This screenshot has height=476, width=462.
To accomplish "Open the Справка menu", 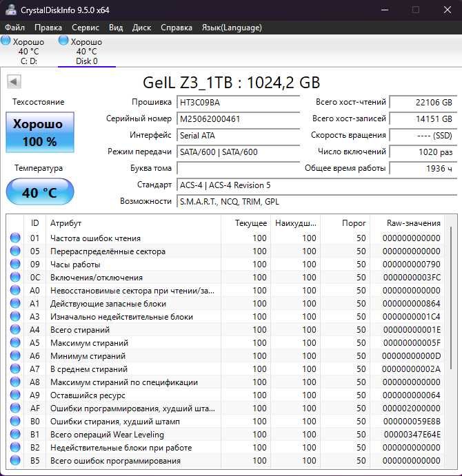I will [177, 28].
